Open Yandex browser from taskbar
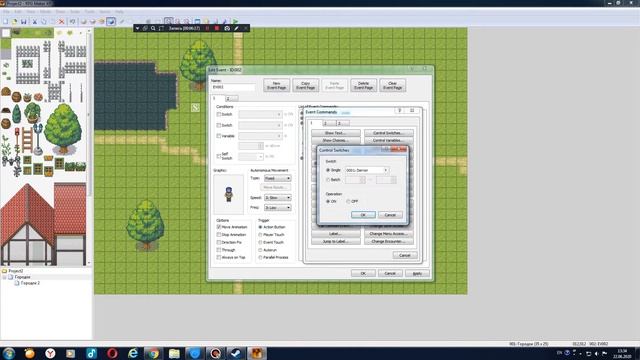This screenshot has width=640, height=360. [x=50, y=353]
